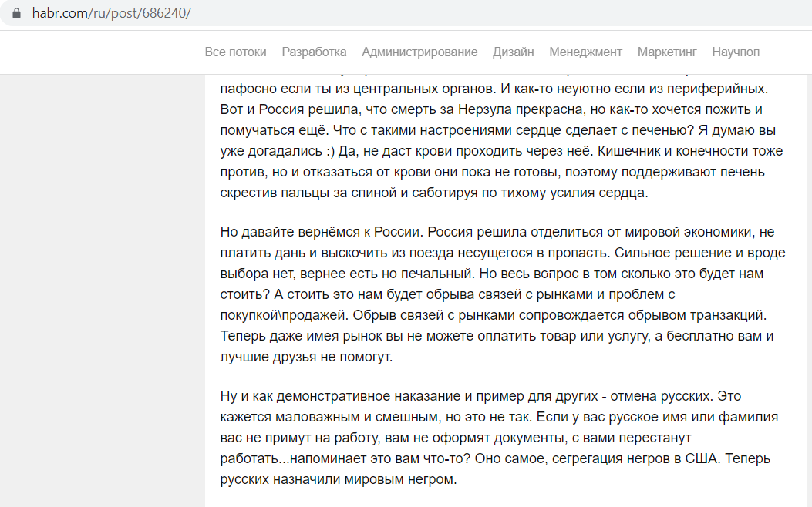Switch to the Маркетинг section
812x507 pixels.
pyautogui.click(x=667, y=52)
